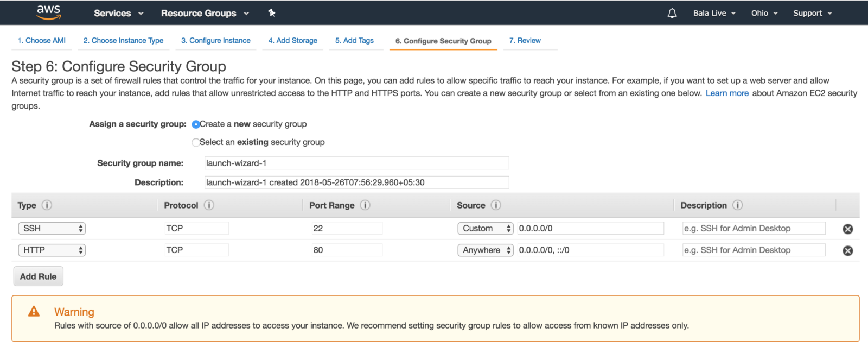868x353 pixels.
Task: Choose Select an existing security group
Action: tap(196, 142)
